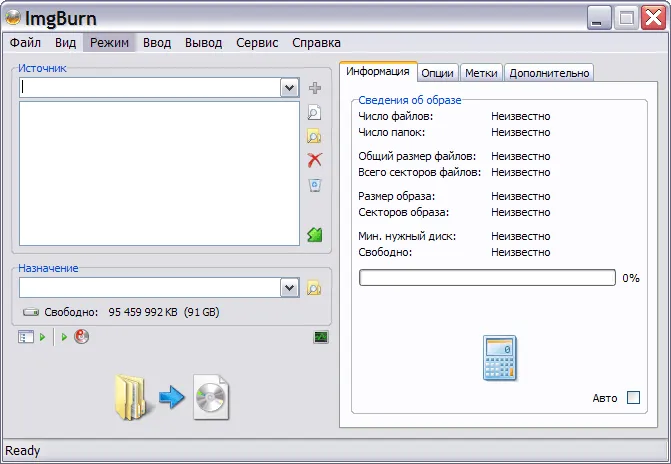Open the Ввод menu

pyautogui.click(x=157, y=43)
